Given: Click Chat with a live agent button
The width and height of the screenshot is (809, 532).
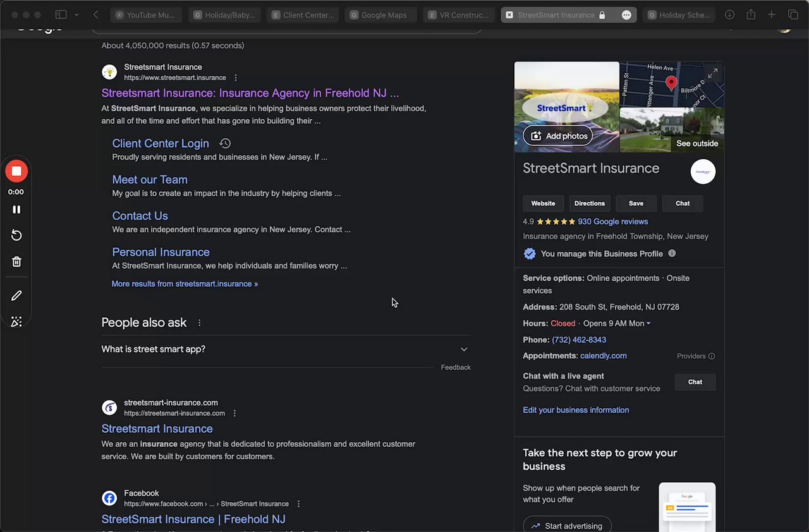Looking at the screenshot, I should [695, 382].
